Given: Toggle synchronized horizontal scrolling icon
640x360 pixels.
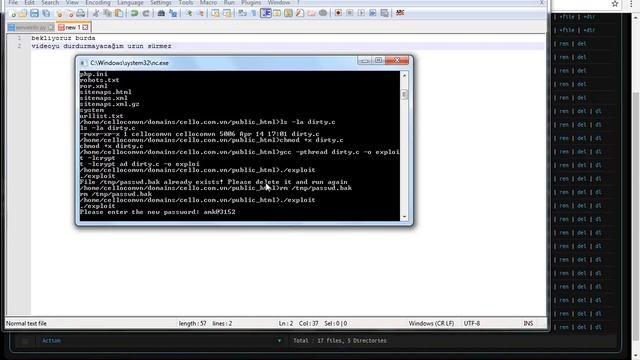Looking at the screenshot, I should (x=227, y=13).
